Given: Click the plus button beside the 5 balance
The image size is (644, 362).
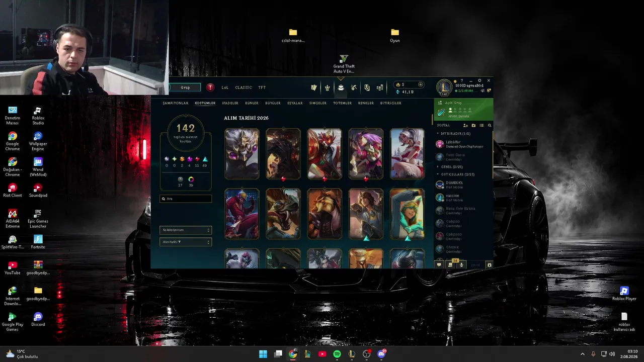Looking at the screenshot, I should [x=421, y=84].
